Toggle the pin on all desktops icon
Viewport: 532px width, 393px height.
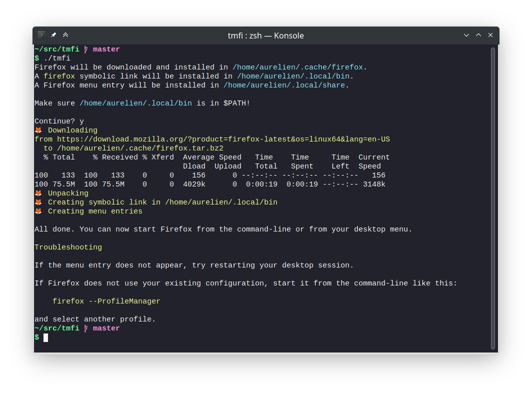53,35
